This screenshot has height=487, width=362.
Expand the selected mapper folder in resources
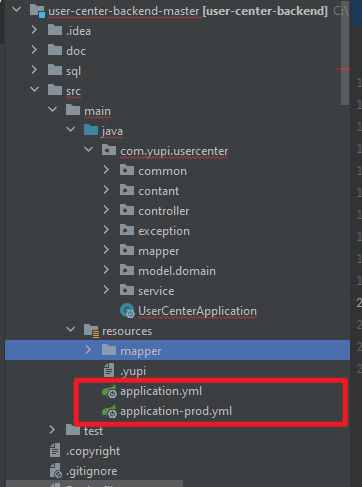88,350
